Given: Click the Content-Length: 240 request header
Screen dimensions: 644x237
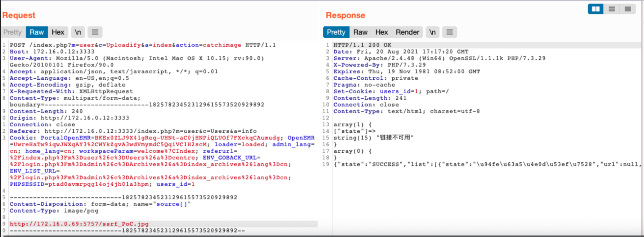Looking at the screenshot, I should point(46,112).
